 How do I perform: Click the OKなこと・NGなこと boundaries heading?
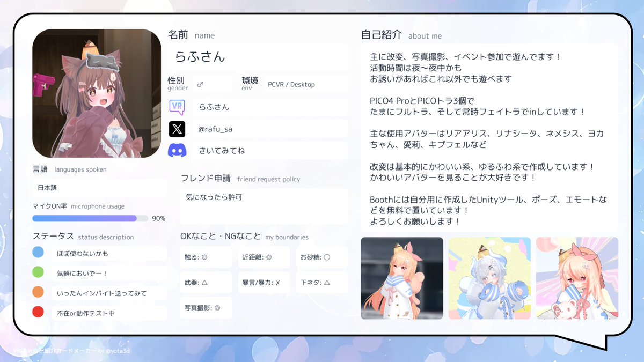tap(244, 237)
